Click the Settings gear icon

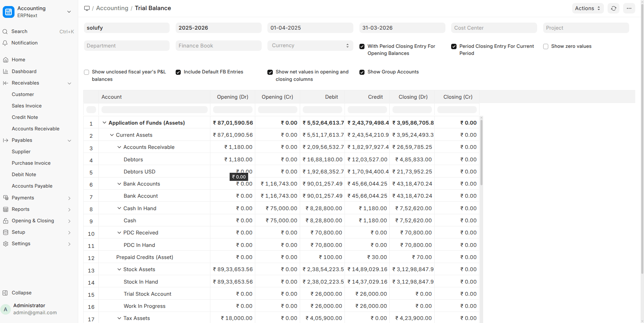pos(6,244)
